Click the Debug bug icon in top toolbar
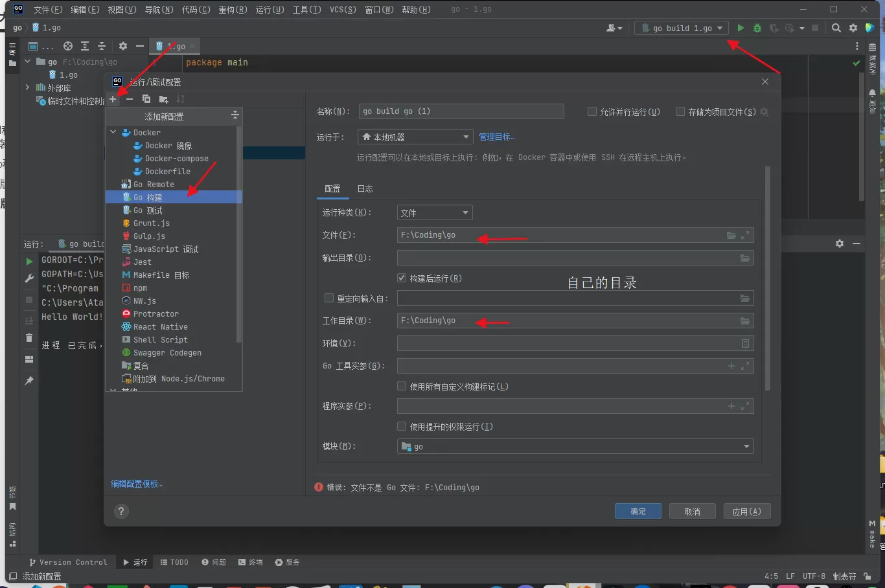 757,28
